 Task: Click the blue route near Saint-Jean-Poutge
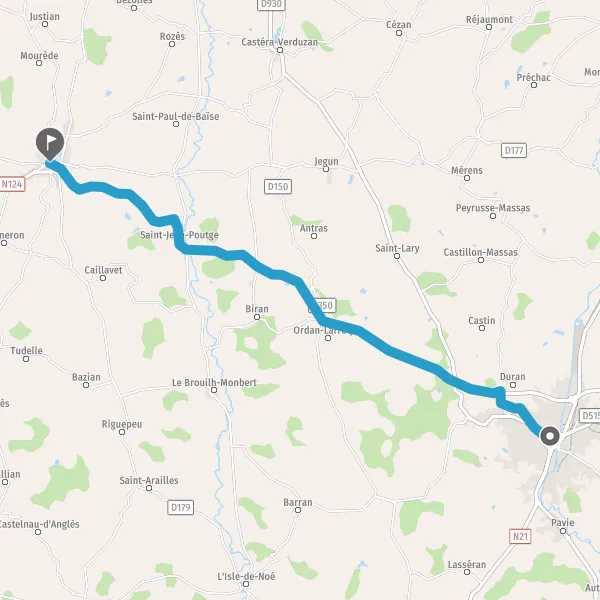click(x=177, y=234)
